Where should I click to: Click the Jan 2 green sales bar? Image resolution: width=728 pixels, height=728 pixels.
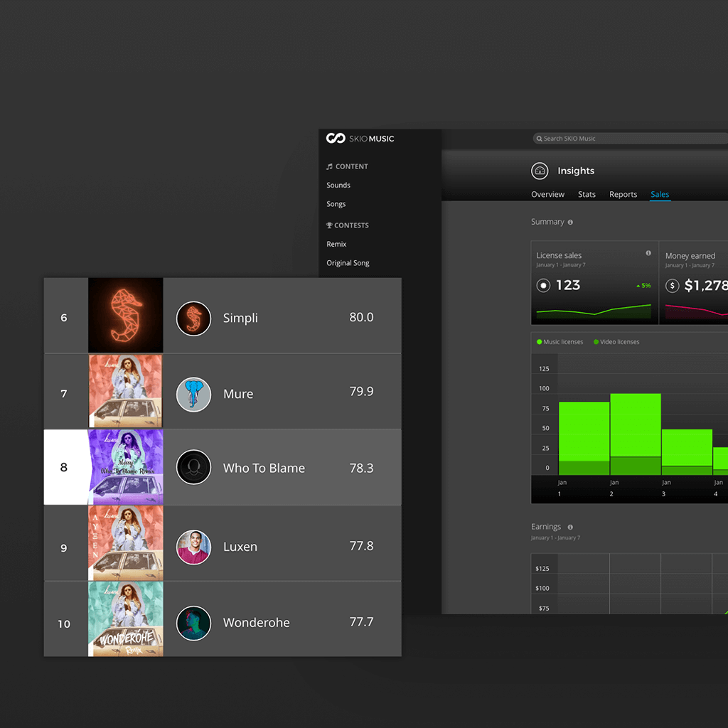(635, 434)
